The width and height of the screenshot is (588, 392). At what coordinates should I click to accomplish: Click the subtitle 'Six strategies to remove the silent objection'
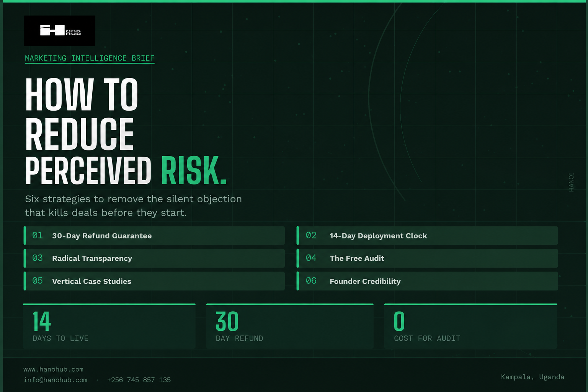click(x=133, y=199)
